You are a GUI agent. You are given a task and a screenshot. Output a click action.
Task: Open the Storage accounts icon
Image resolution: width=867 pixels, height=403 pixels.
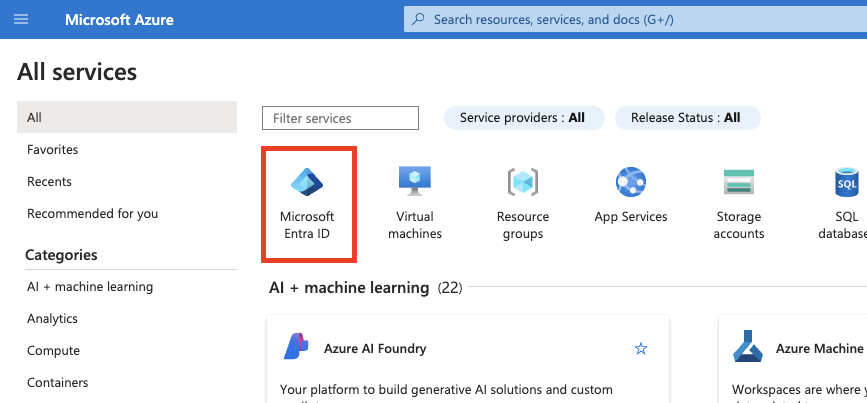coord(739,181)
